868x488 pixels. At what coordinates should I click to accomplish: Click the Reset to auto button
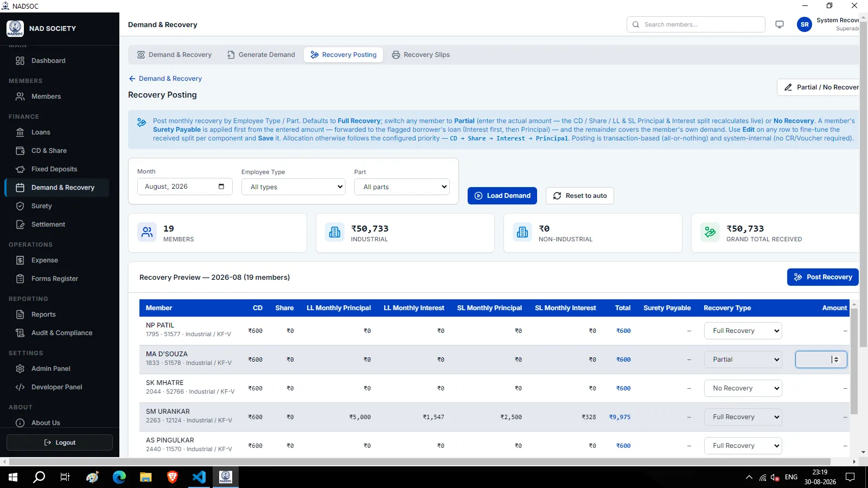click(580, 196)
